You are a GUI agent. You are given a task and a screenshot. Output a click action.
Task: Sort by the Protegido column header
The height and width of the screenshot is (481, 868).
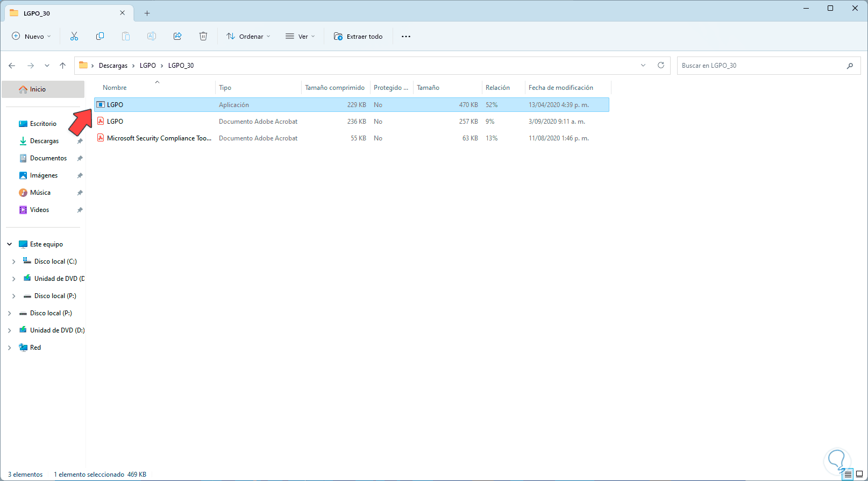(x=392, y=88)
